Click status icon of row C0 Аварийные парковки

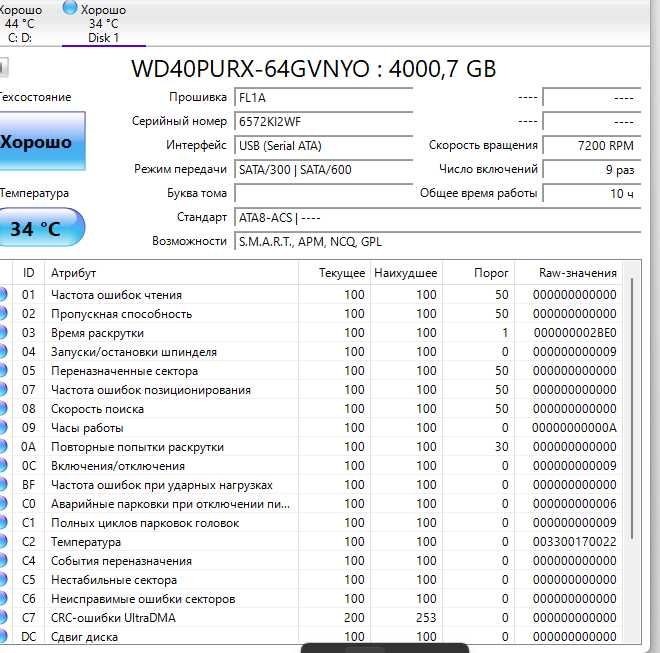(3, 504)
